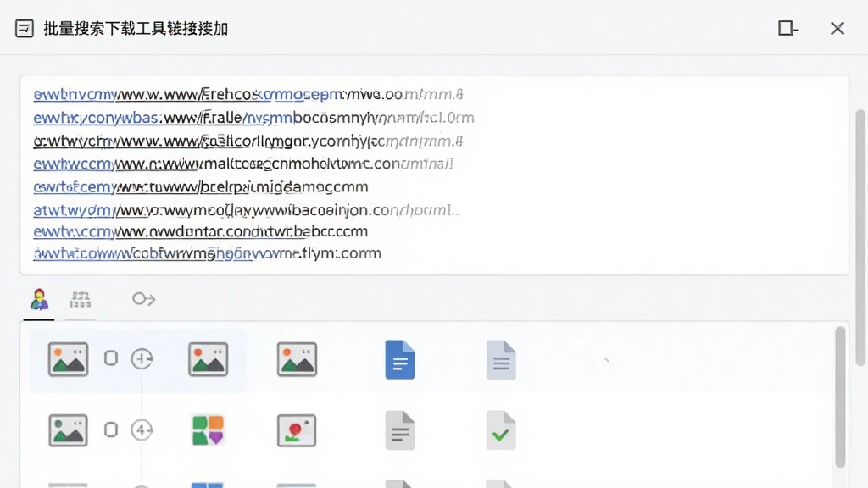The image size is (868, 488).
Task: Tick the checkbox in the second row
Action: click(x=111, y=430)
